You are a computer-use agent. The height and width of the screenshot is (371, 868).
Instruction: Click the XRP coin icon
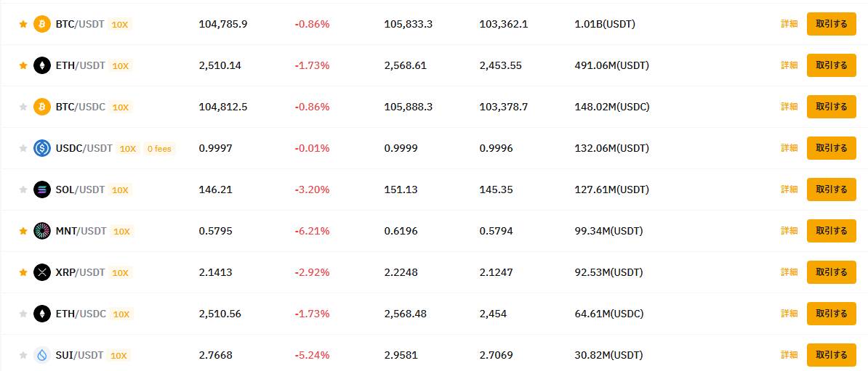click(42, 272)
